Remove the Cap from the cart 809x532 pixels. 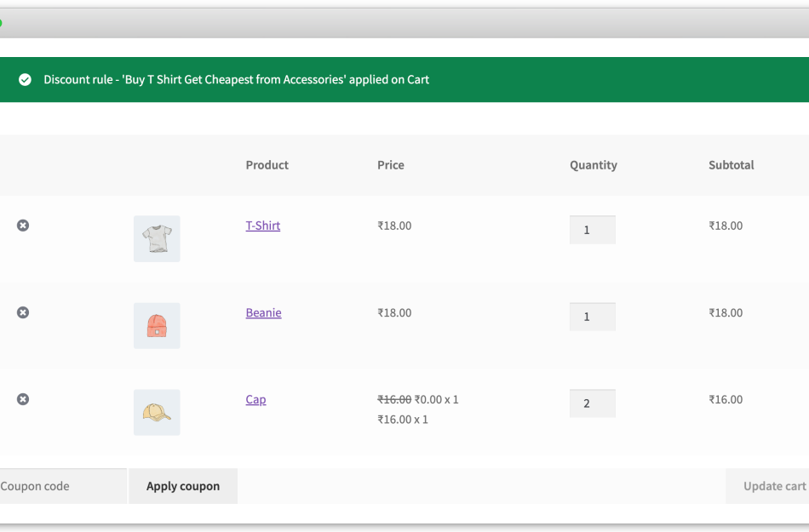(22, 399)
